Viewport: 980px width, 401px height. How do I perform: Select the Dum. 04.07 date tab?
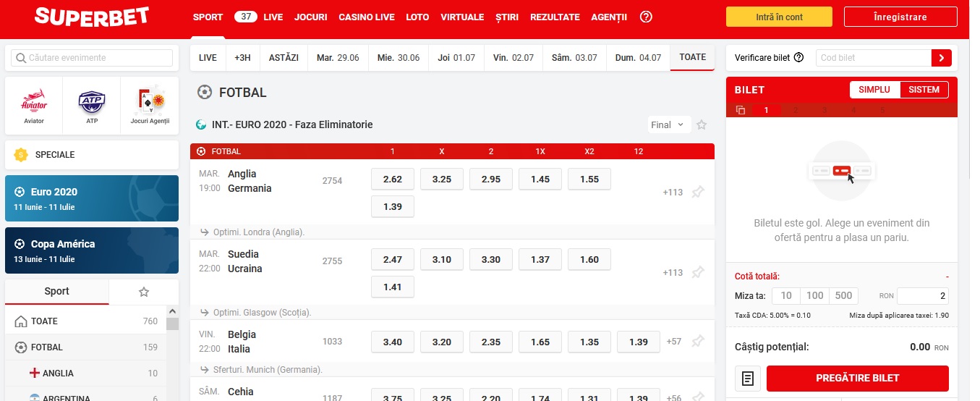pyautogui.click(x=638, y=58)
